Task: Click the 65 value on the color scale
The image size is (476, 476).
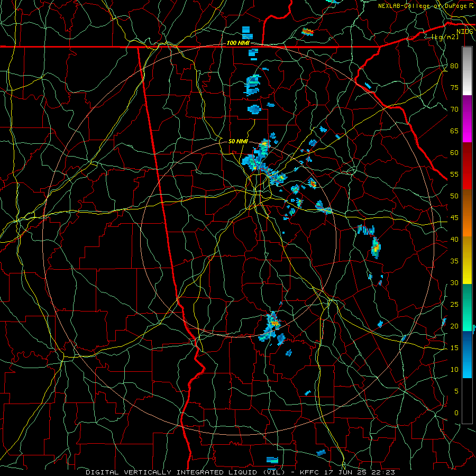Action: tap(454, 131)
